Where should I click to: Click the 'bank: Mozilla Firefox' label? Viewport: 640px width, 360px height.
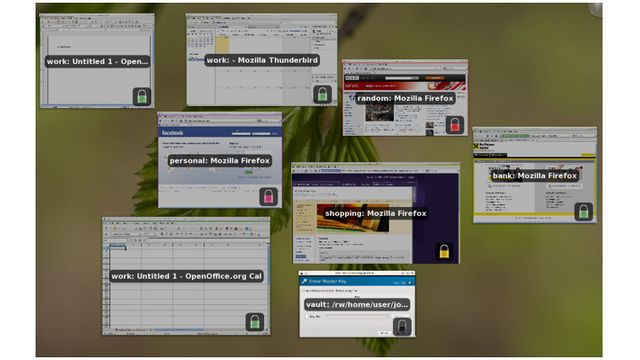pyautogui.click(x=535, y=176)
